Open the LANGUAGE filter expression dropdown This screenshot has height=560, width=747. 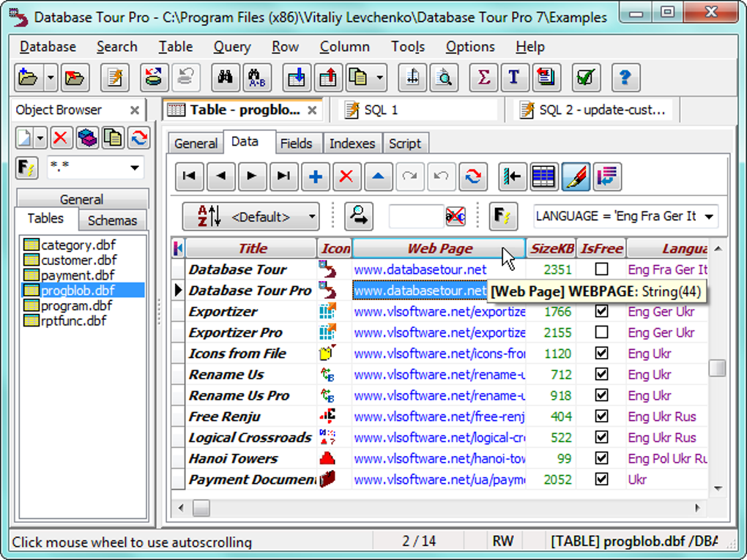coord(710,217)
